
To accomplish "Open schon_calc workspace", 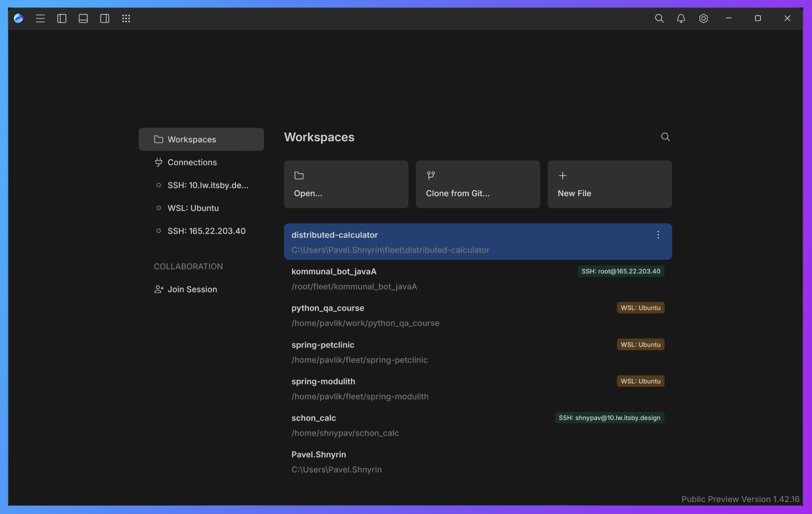I will 478,425.
